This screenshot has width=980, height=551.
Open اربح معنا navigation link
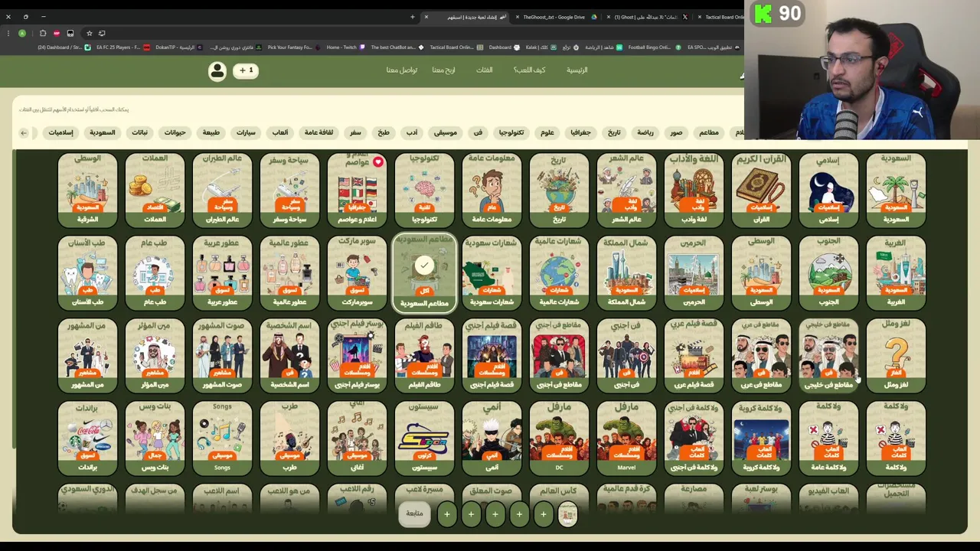(x=443, y=70)
